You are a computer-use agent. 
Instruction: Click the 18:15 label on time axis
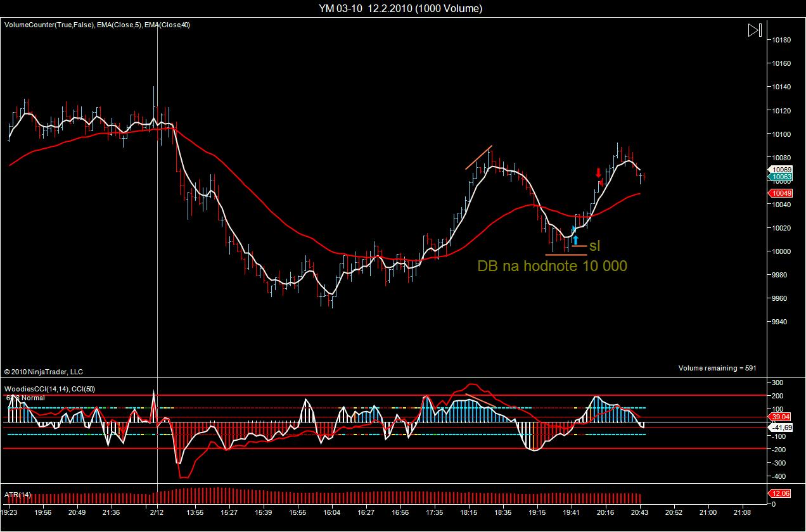coord(469,512)
